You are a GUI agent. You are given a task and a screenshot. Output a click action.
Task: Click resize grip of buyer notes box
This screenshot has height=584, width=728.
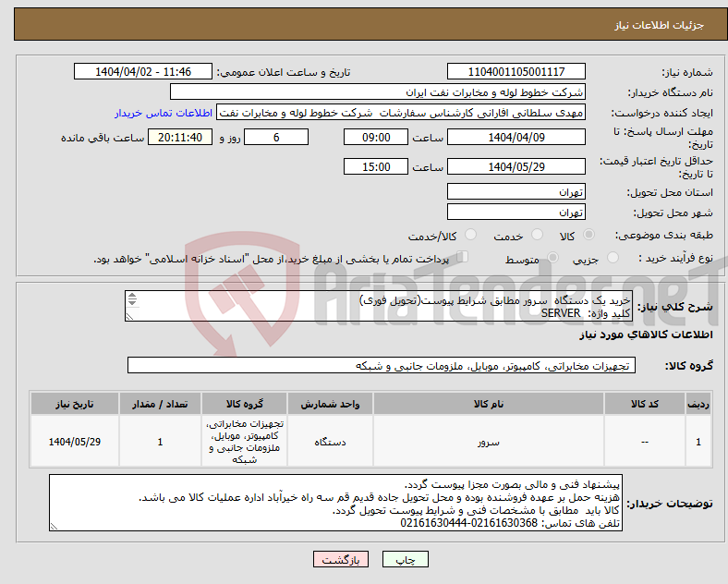coord(54,526)
